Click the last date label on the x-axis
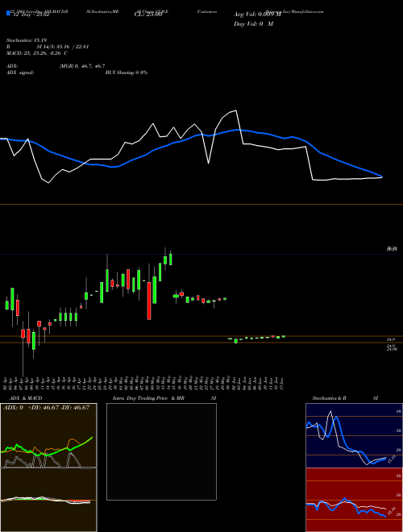Image resolution: width=403 pixels, height=532 pixels. coord(281,382)
